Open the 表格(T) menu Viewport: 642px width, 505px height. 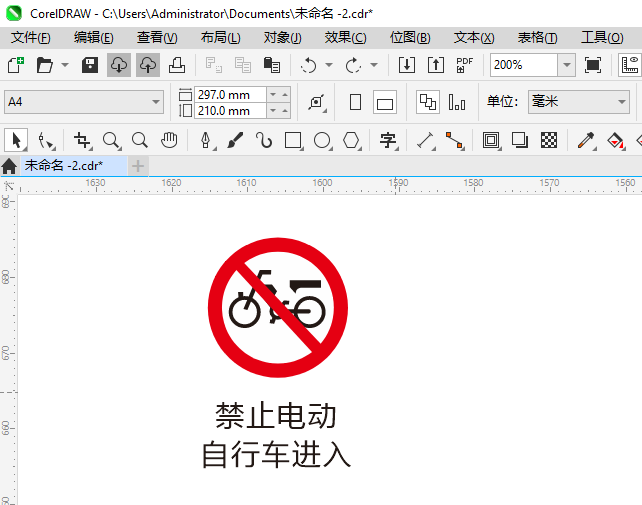tap(537, 38)
